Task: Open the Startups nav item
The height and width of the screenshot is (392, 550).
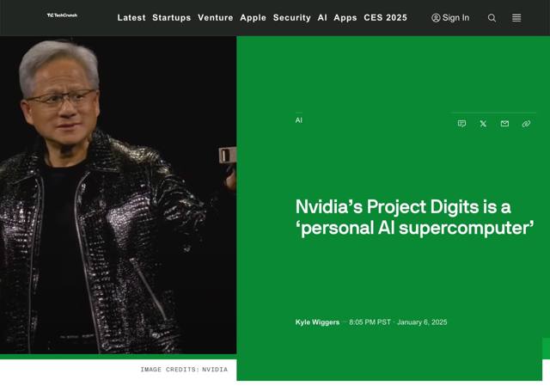Action: pyautogui.click(x=172, y=18)
